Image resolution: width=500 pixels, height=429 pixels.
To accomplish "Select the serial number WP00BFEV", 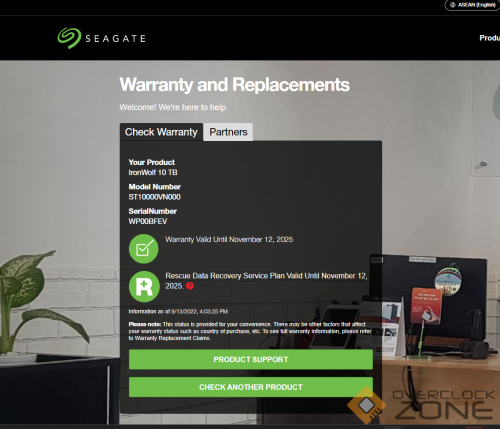I will (x=148, y=221).
